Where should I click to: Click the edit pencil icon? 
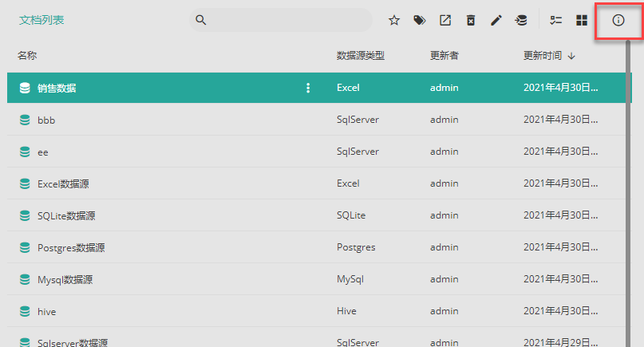pyautogui.click(x=496, y=20)
